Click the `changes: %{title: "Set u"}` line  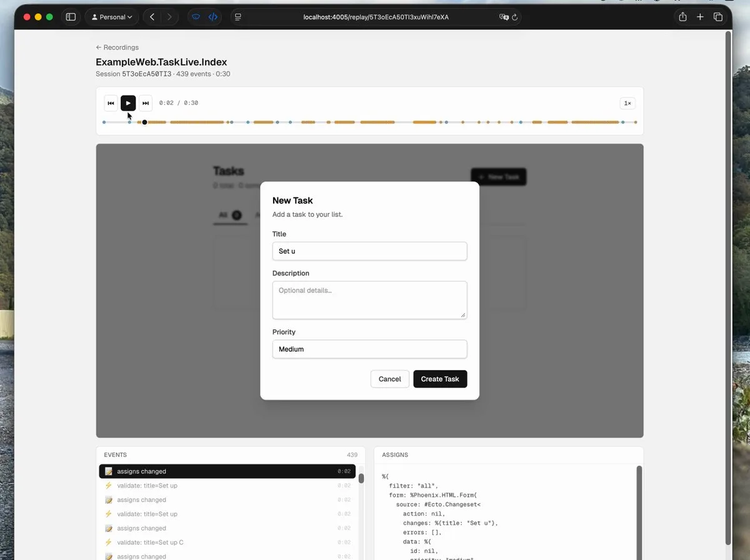[x=450, y=523]
